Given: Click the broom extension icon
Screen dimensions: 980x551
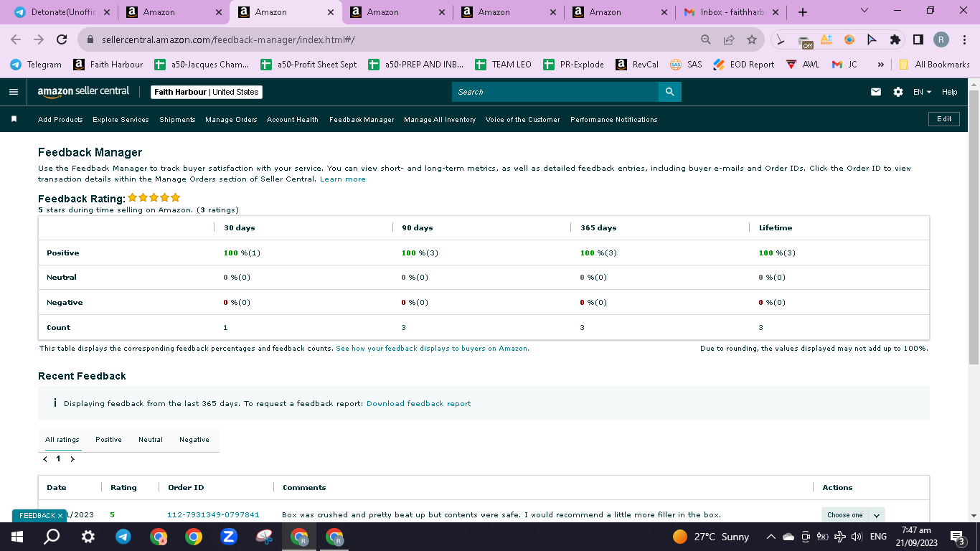Looking at the screenshot, I should tap(781, 39).
